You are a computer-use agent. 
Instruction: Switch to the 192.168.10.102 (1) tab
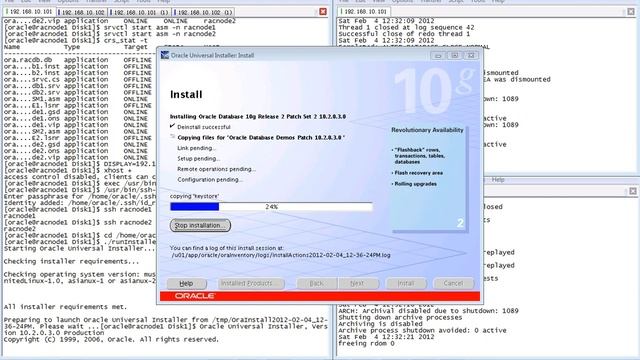(203, 12)
